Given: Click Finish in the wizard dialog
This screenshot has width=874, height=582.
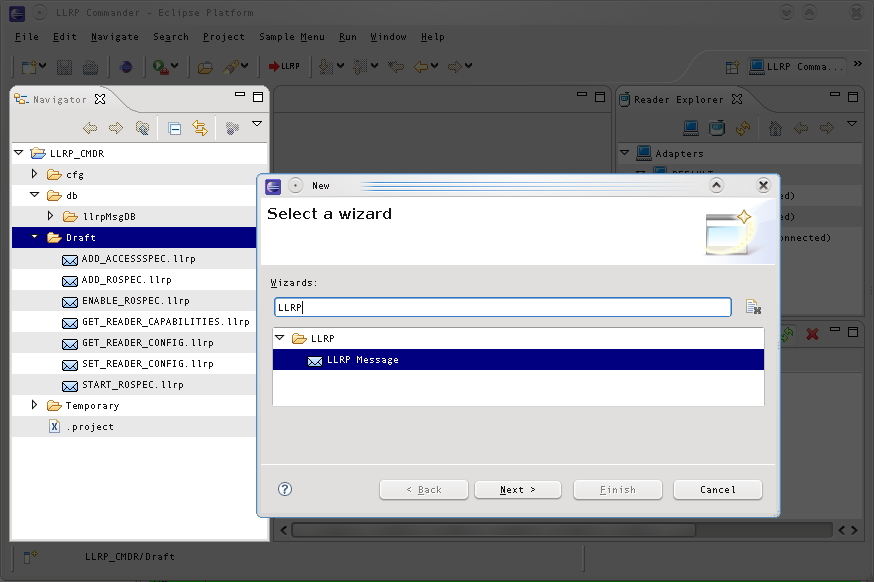Looking at the screenshot, I should 618,490.
